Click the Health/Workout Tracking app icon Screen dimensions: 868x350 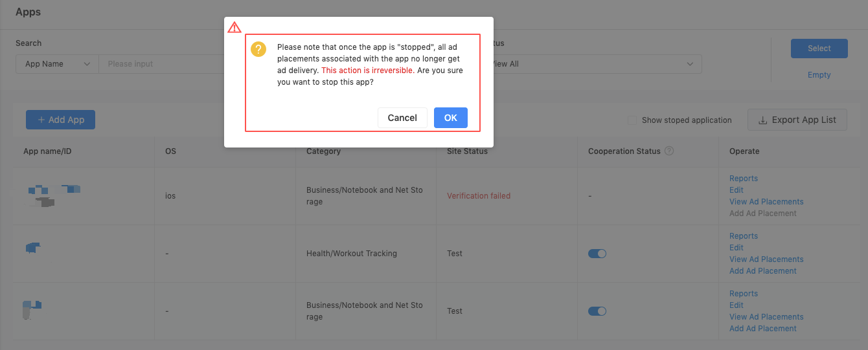pyautogui.click(x=33, y=247)
